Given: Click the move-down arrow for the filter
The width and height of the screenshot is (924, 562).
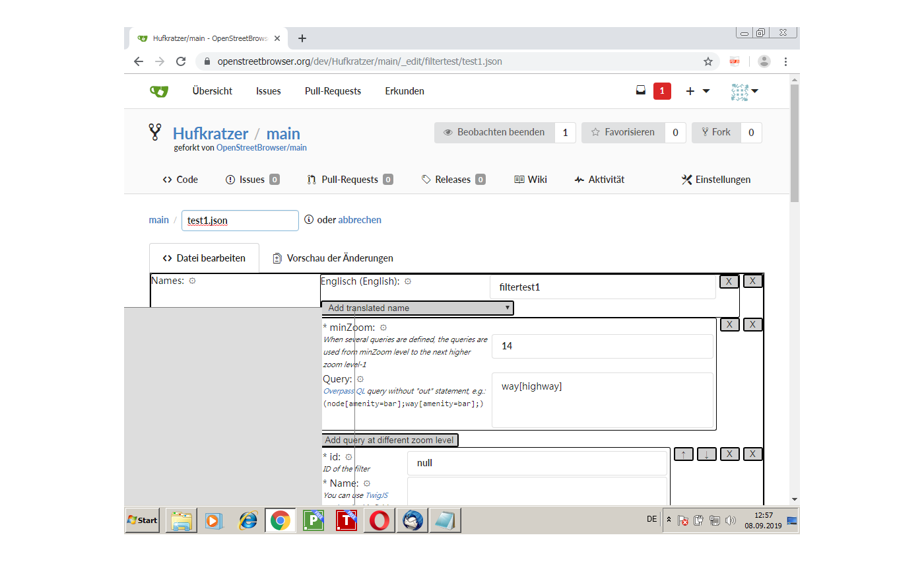Looking at the screenshot, I should [706, 454].
